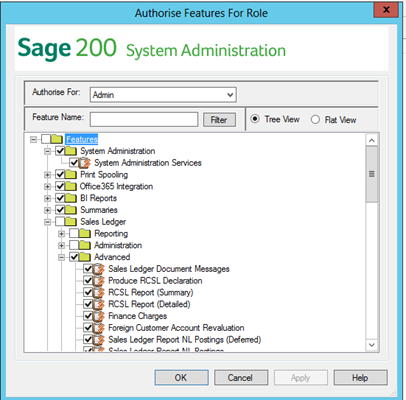Click the Sales Ledger Document Messages feature icon

tap(99, 269)
